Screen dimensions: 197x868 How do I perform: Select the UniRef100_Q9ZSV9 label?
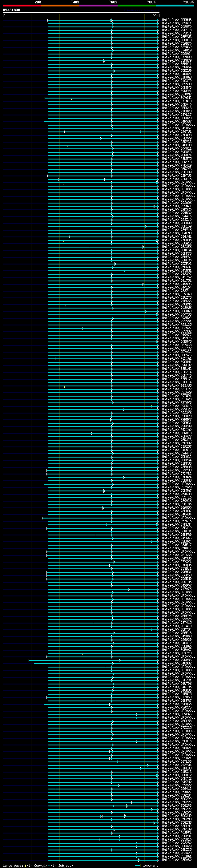(x=177, y=487)
